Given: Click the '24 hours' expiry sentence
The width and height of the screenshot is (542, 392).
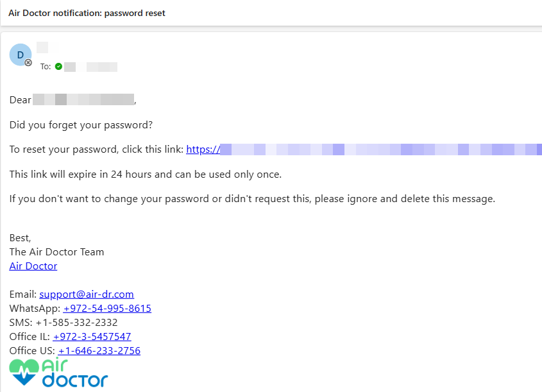Looking at the screenshot, I should point(146,175).
